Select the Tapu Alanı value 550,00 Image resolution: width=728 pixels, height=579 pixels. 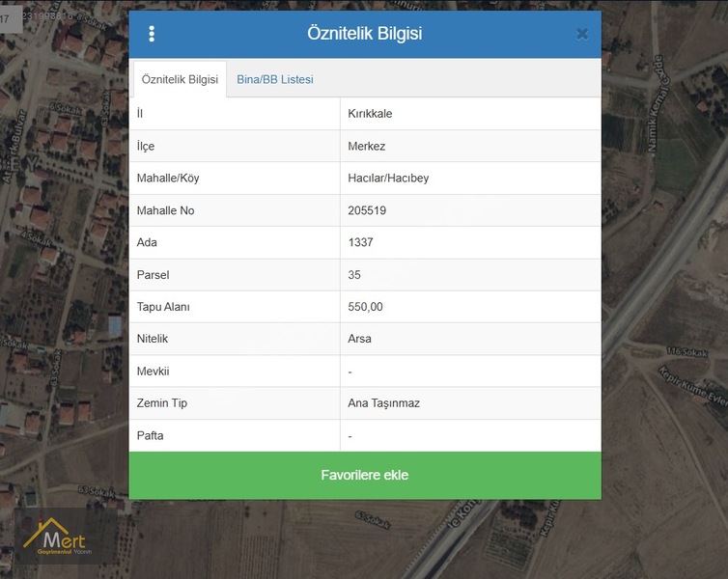365,307
